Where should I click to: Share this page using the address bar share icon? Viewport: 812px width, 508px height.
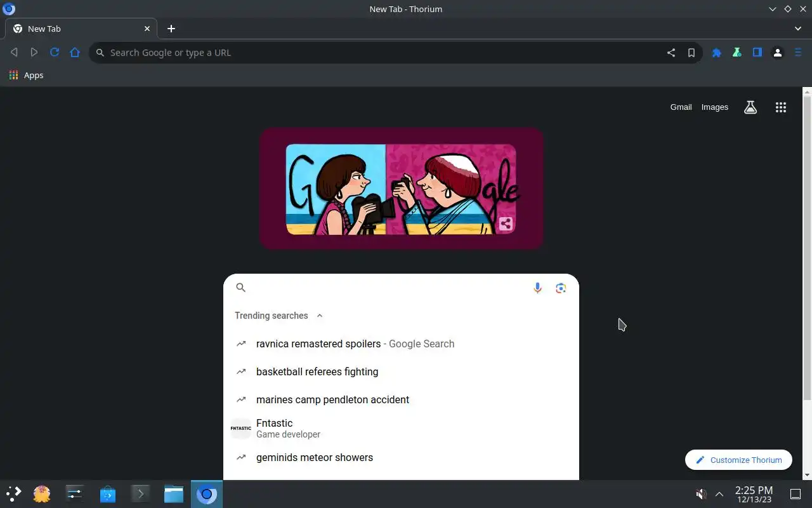671,53
